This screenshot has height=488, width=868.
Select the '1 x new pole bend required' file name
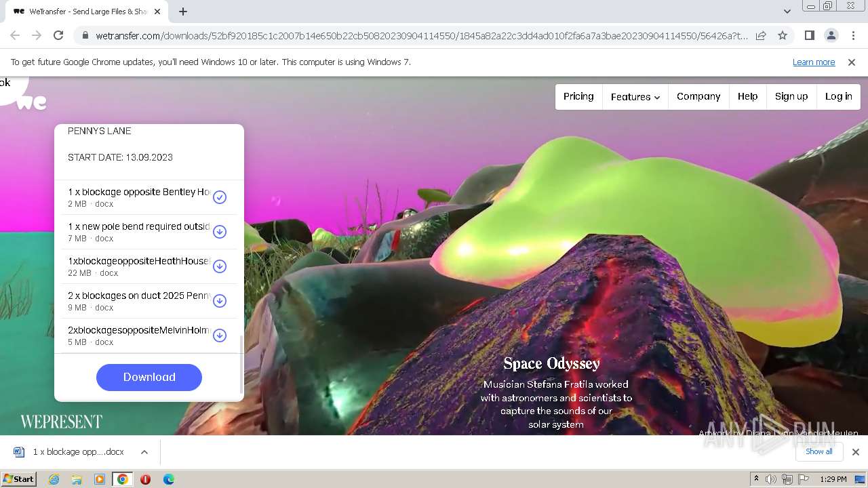(139, 226)
